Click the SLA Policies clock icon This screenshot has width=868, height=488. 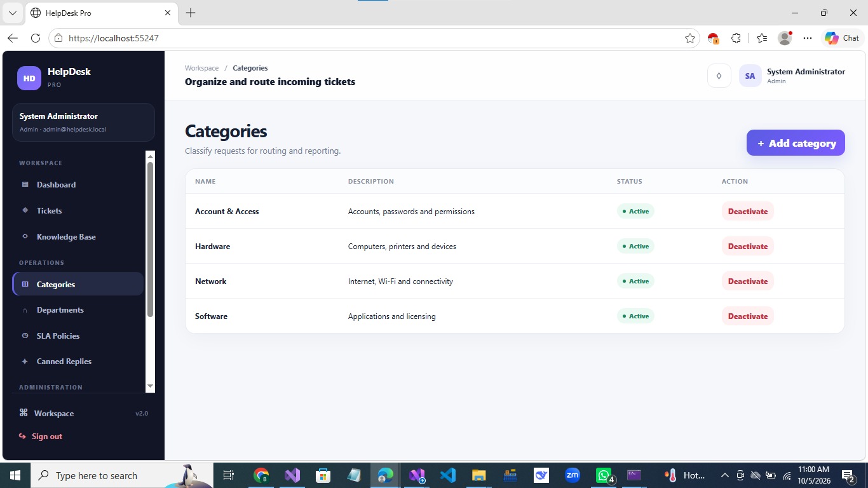click(x=25, y=335)
